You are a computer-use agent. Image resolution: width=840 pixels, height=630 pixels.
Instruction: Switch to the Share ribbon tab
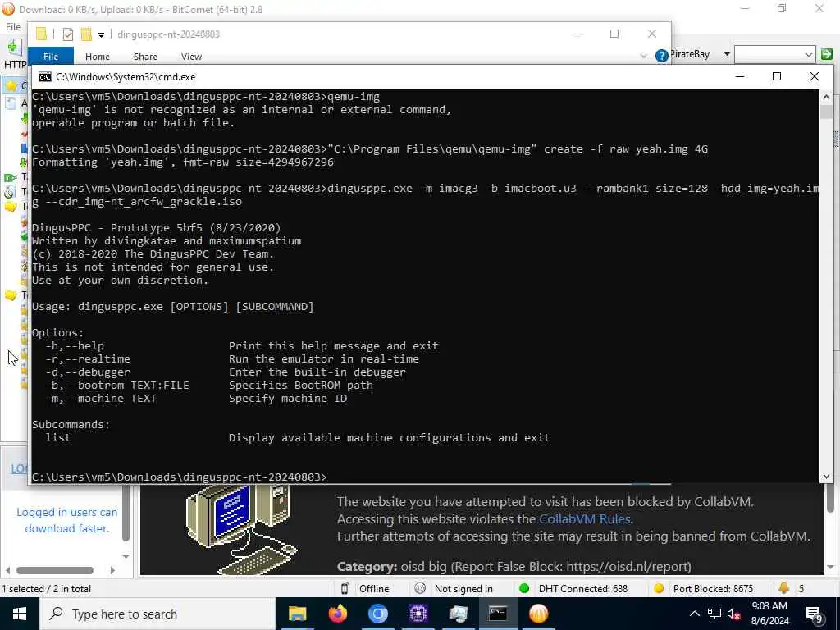point(145,57)
